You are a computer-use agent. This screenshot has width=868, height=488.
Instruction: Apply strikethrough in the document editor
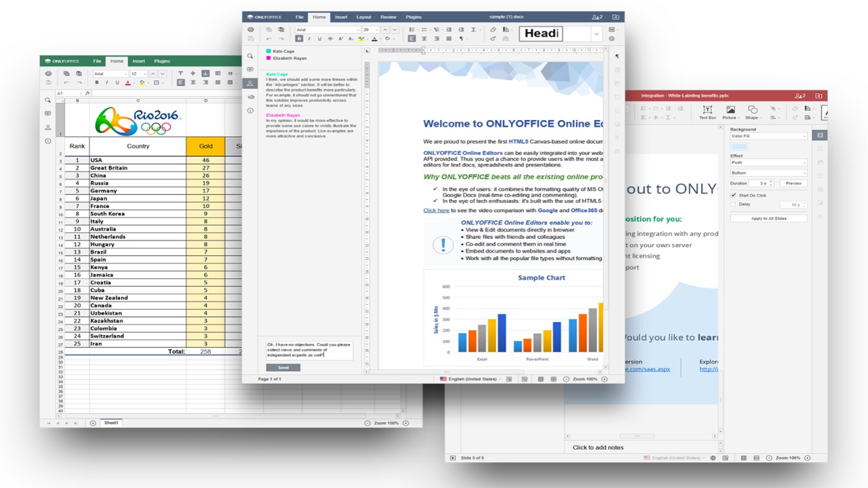(330, 39)
